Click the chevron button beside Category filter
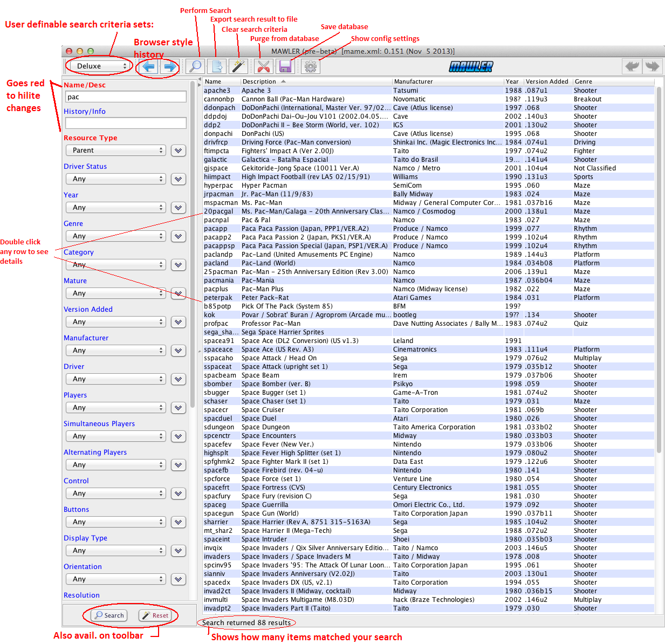 point(179,265)
